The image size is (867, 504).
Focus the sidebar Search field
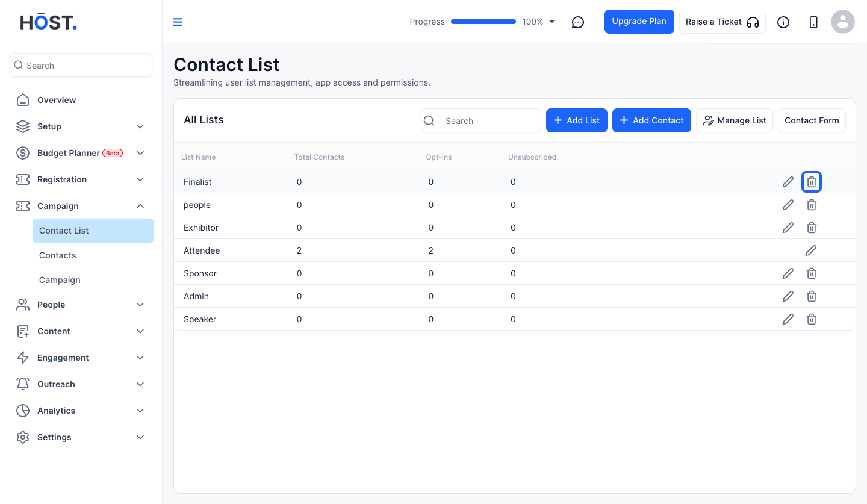[x=81, y=65]
